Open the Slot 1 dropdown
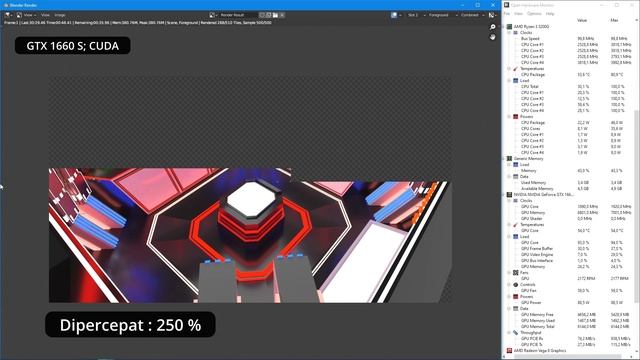 416,15
